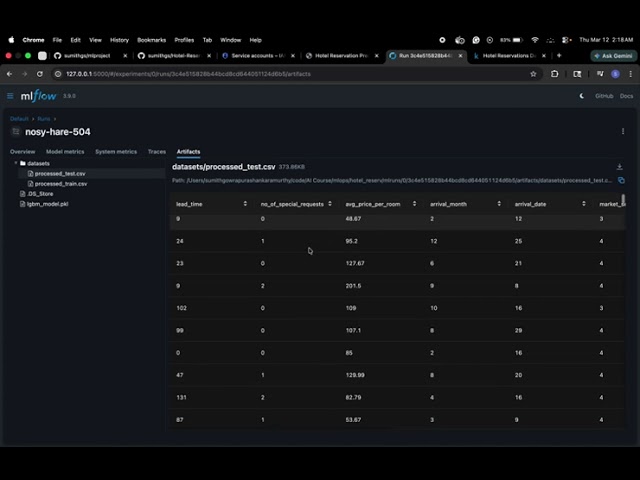Image resolution: width=640 pixels, height=480 pixels.
Task: Switch to the Overview tab
Action: pyautogui.click(x=22, y=151)
